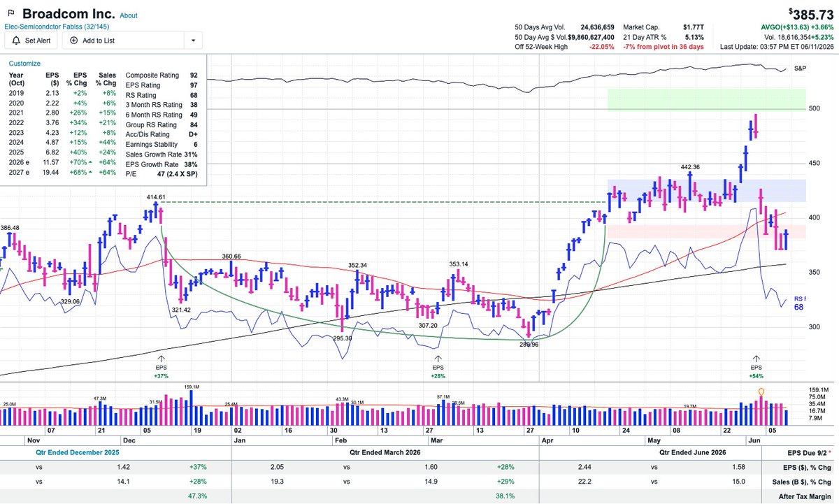Click the pink shaded zone near 390
The image size is (839, 504).
(x=706, y=232)
